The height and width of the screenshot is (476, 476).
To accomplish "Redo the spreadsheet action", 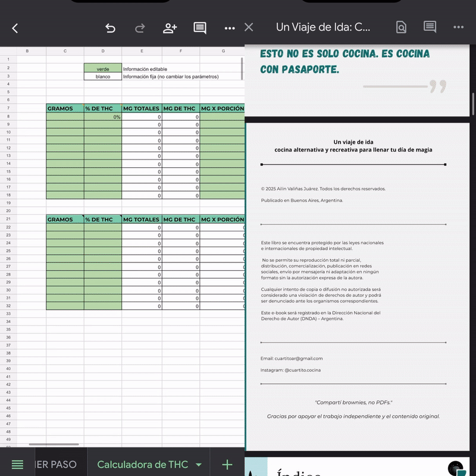I will coord(140,28).
